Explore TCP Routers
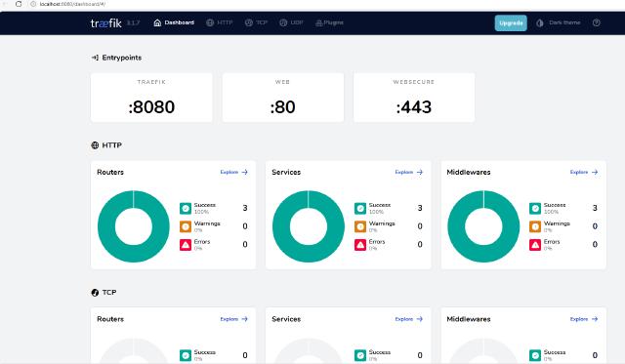This screenshot has width=625, height=364. click(234, 319)
